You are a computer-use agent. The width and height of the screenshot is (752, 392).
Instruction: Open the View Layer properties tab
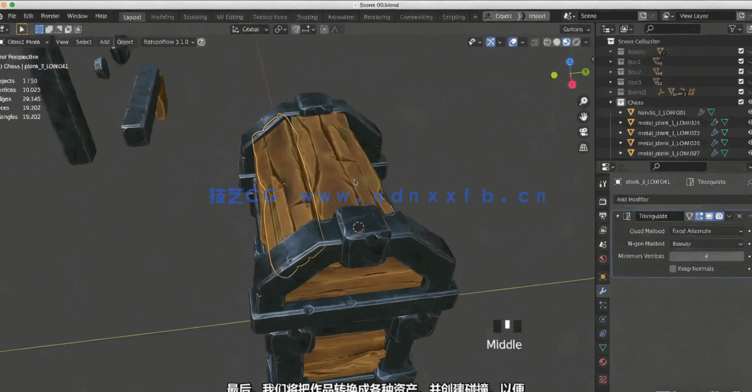[x=603, y=230]
